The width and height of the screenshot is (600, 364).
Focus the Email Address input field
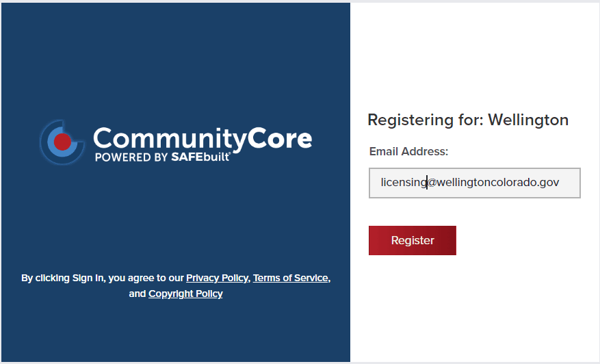tap(474, 183)
